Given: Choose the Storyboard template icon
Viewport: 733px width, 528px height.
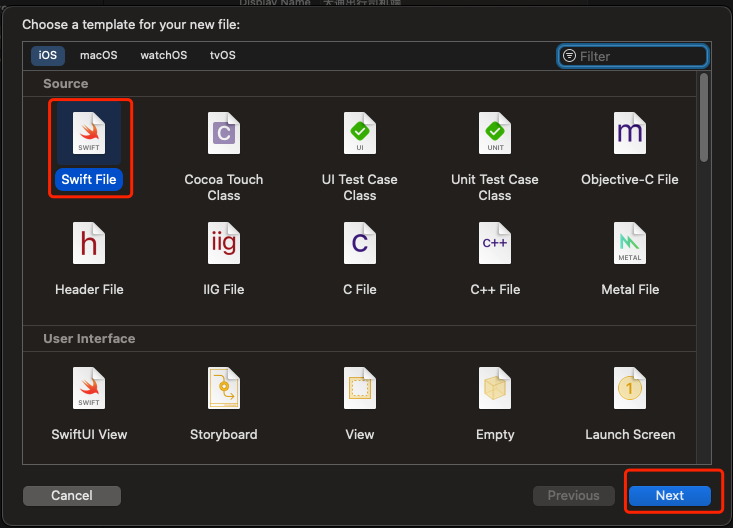Looking at the screenshot, I should point(224,388).
